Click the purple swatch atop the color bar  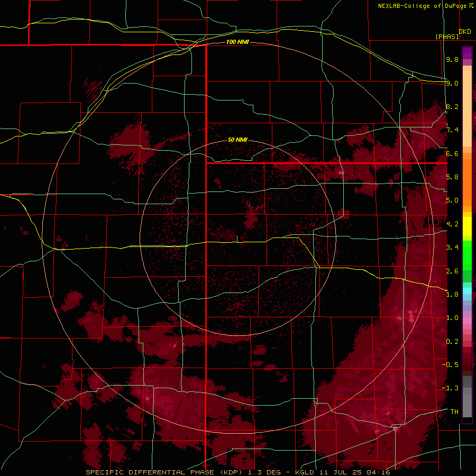point(467,53)
